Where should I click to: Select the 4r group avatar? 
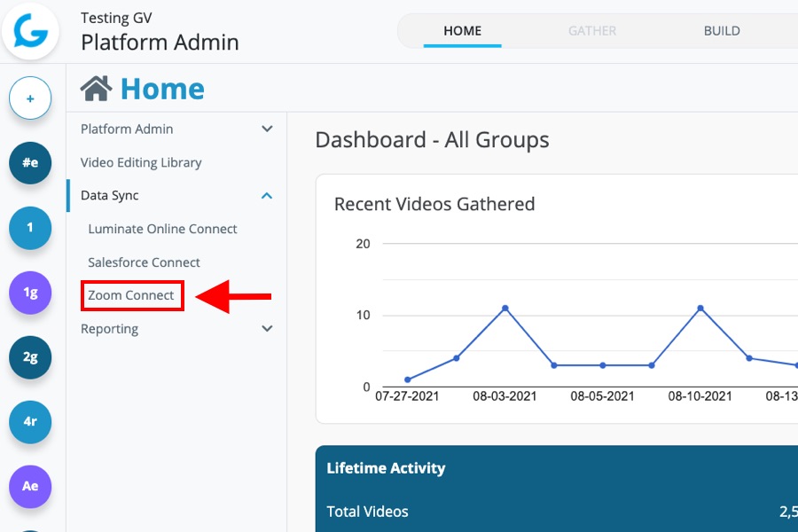click(30, 422)
